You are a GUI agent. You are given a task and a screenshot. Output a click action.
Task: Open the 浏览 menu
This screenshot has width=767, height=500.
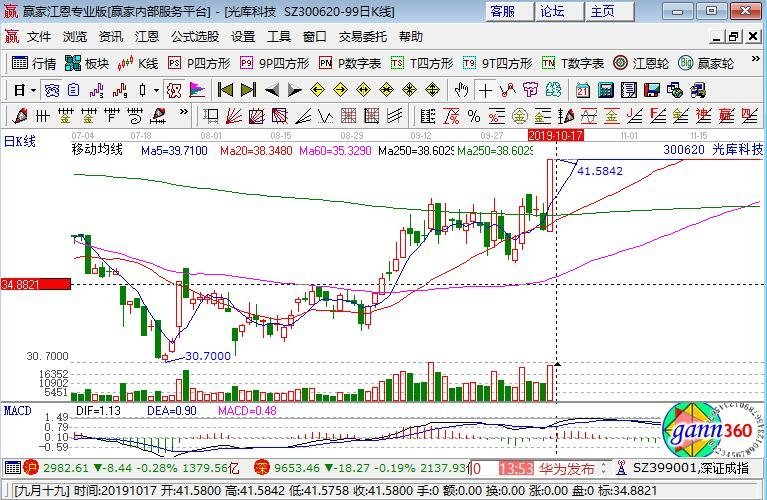click(x=75, y=37)
